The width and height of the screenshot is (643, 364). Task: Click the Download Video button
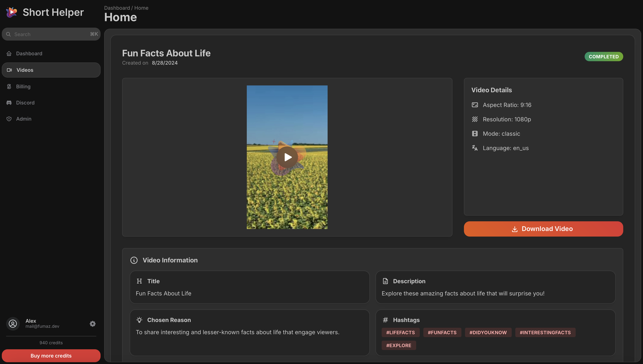(x=543, y=229)
